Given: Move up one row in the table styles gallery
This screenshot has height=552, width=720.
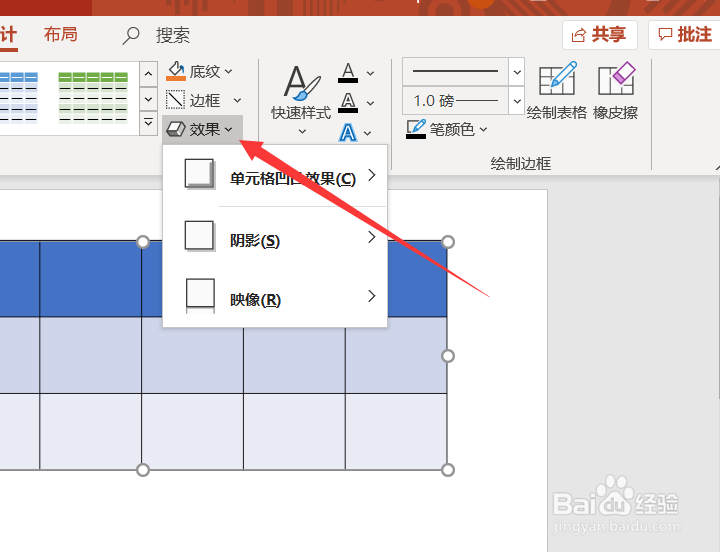Looking at the screenshot, I should point(148,73).
